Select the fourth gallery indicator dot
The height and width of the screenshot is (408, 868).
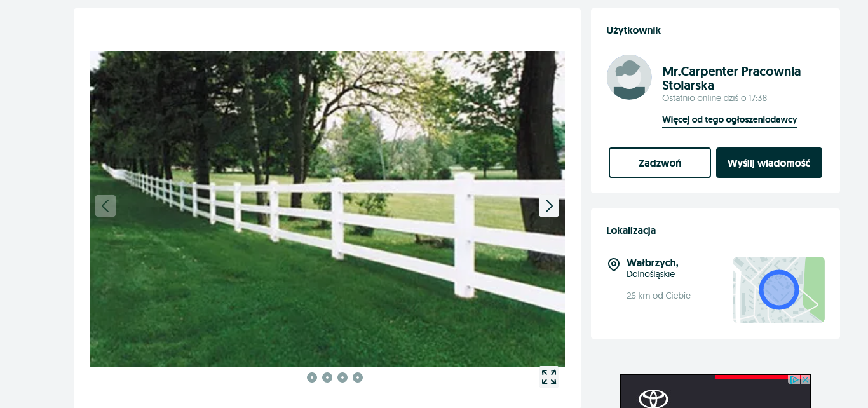(358, 377)
